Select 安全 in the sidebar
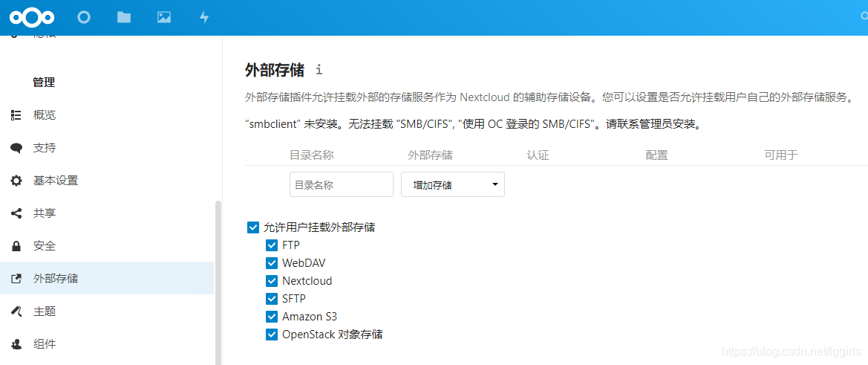The width and height of the screenshot is (868, 365). pyautogui.click(x=107, y=246)
